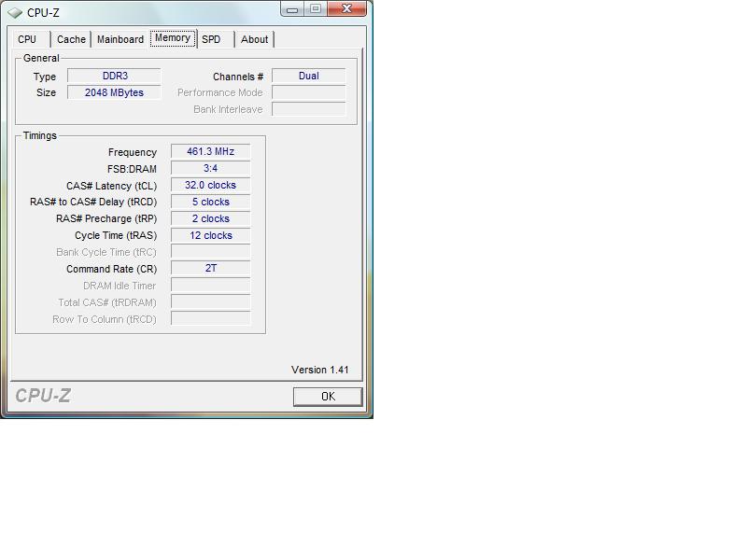Select the Memory tab
Image resolution: width=747 pixels, height=560 pixels.
tap(173, 38)
